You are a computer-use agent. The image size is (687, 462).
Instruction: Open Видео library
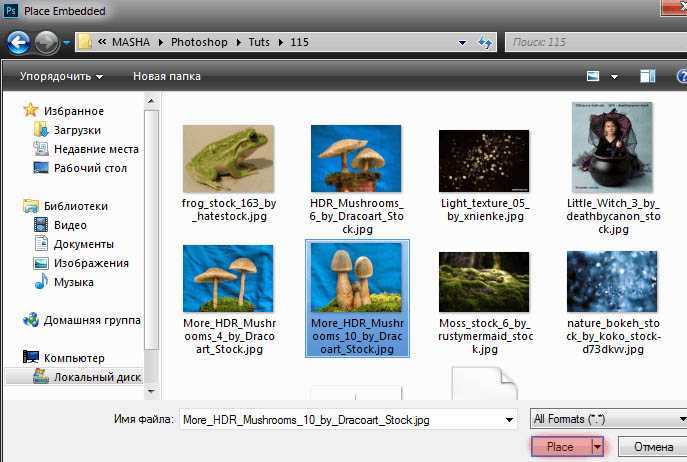70,225
